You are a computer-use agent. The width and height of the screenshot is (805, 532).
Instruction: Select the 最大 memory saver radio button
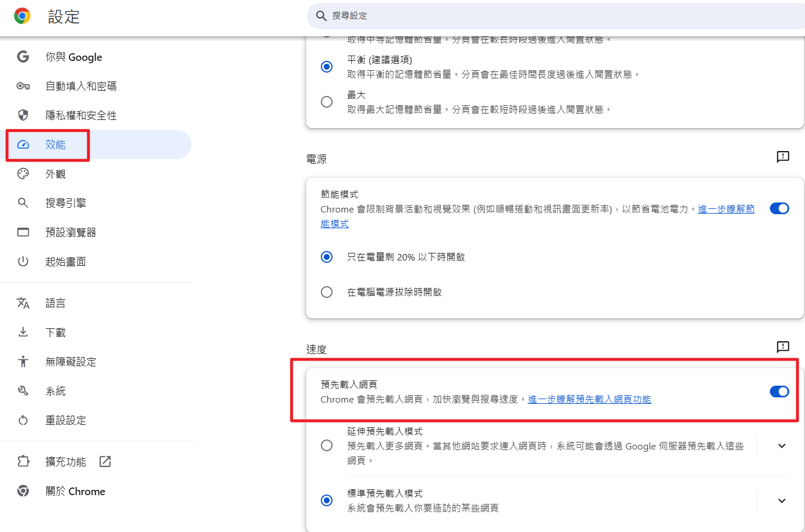click(x=327, y=102)
